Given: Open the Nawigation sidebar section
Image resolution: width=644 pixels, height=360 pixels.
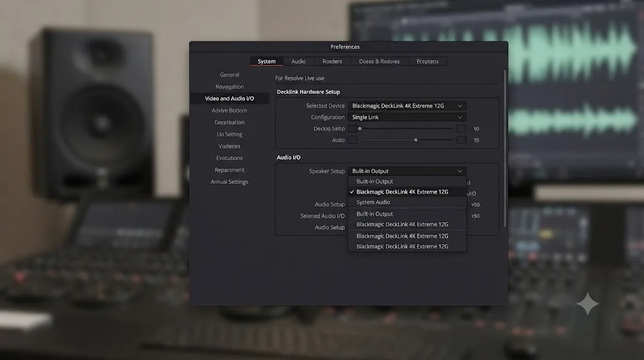Looking at the screenshot, I should pyautogui.click(x=229, y=87).
